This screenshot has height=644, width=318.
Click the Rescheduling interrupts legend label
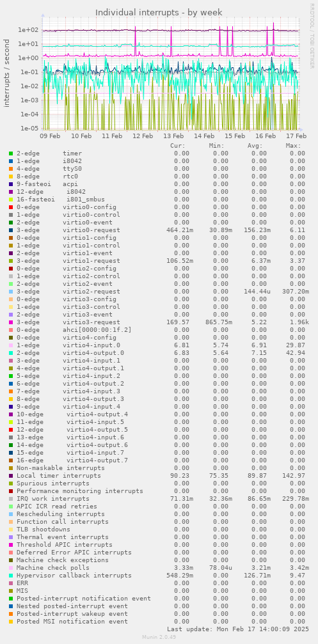tap(60, 514)
